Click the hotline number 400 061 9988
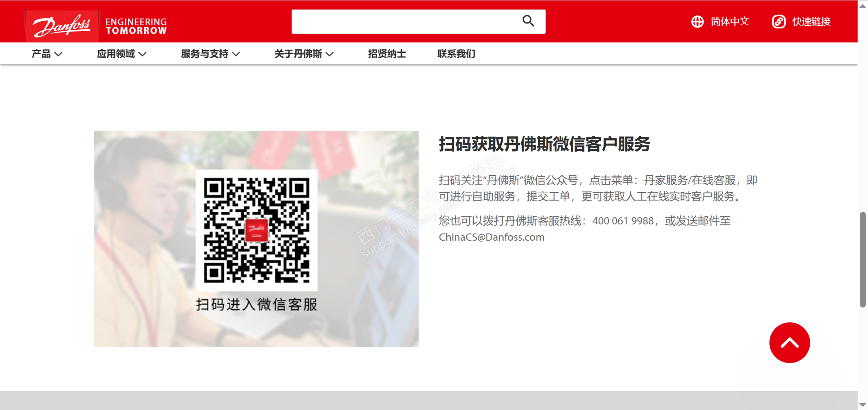Image resolution: width=868 pixels, height=410 pixels. 623,221
